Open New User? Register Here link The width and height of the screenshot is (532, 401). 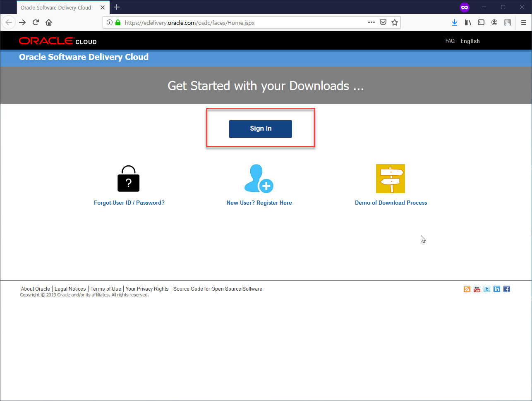coord(259,203)
